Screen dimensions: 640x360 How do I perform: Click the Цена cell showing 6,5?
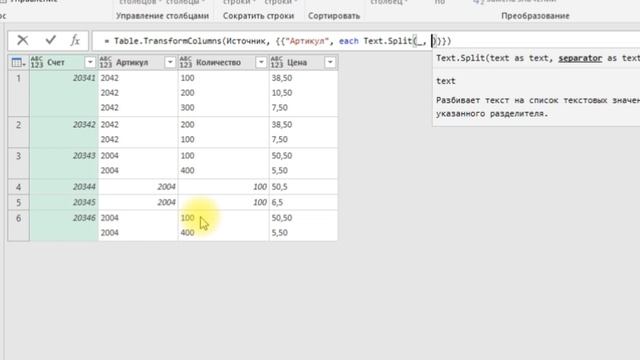[x=303, y=202]
